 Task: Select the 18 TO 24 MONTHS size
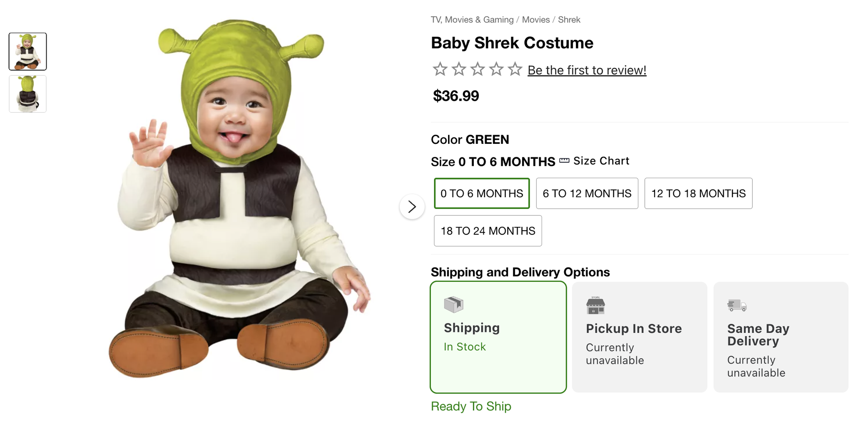coord(488,231)
